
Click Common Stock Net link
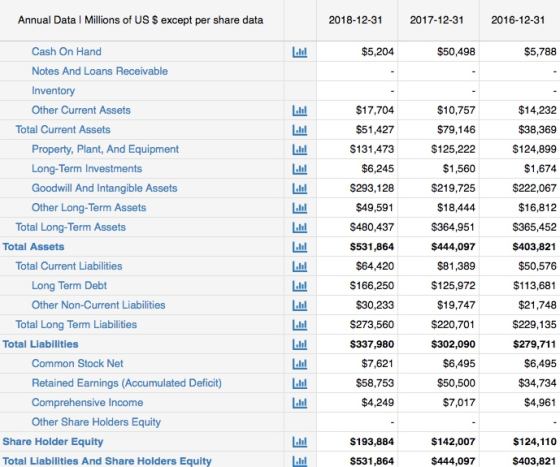coord(78,363)
